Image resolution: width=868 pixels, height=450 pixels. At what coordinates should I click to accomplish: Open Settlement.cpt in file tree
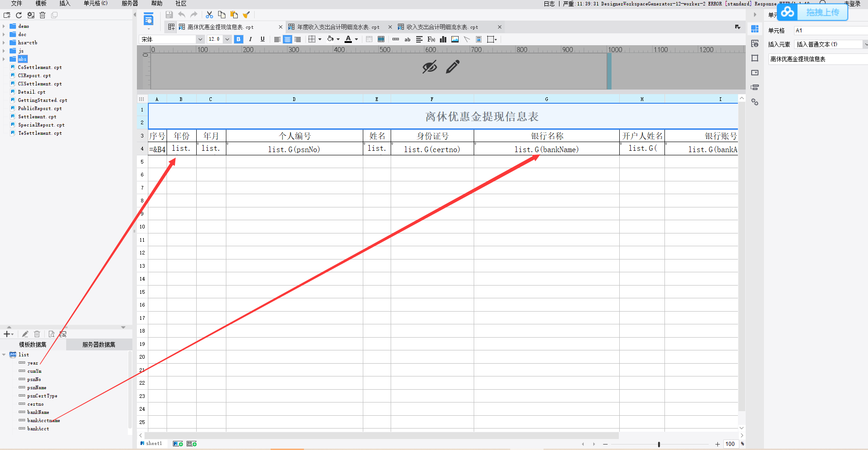tap(37, 116)
